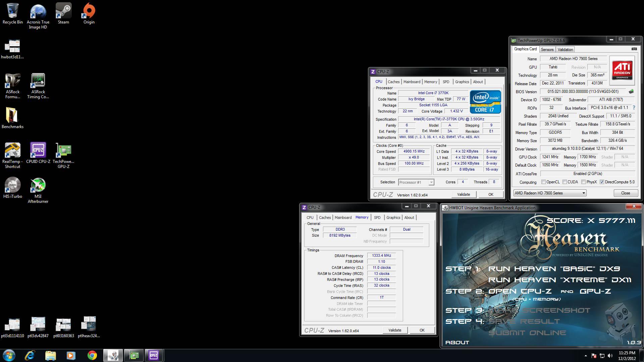Click the GPU-Z camera screenshot icon
Screen dimensions: 644x362
(x=634, y=49)
